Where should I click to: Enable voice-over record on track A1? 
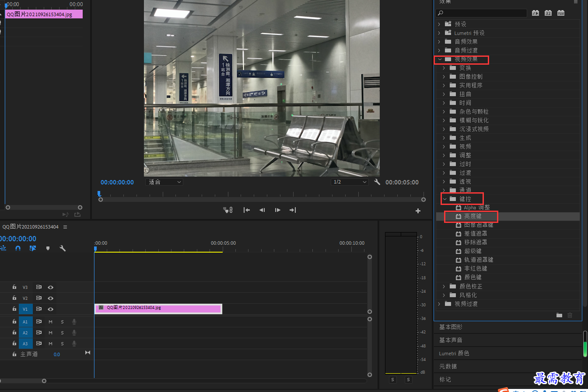click(x=74, y=322)
